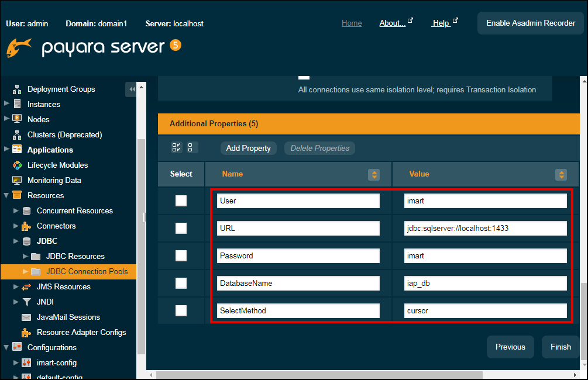Collapse the Resources tree node
This screenshot has width=588, height=380.
(x=6, y=195)
